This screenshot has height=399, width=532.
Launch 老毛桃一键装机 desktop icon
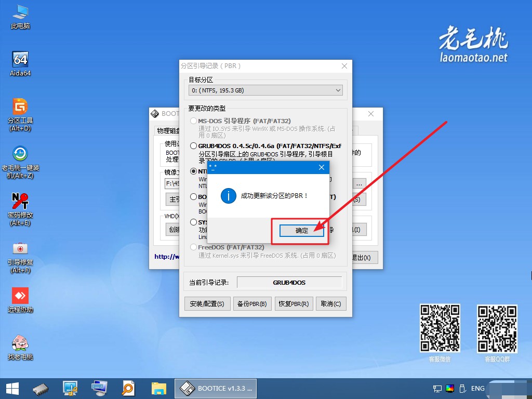click(x=20, y=162)
